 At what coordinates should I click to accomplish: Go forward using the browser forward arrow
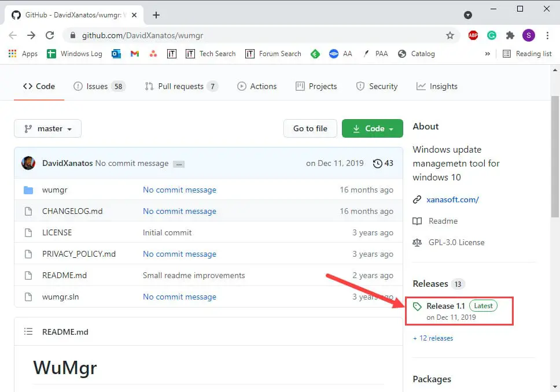tap(31, 35)
